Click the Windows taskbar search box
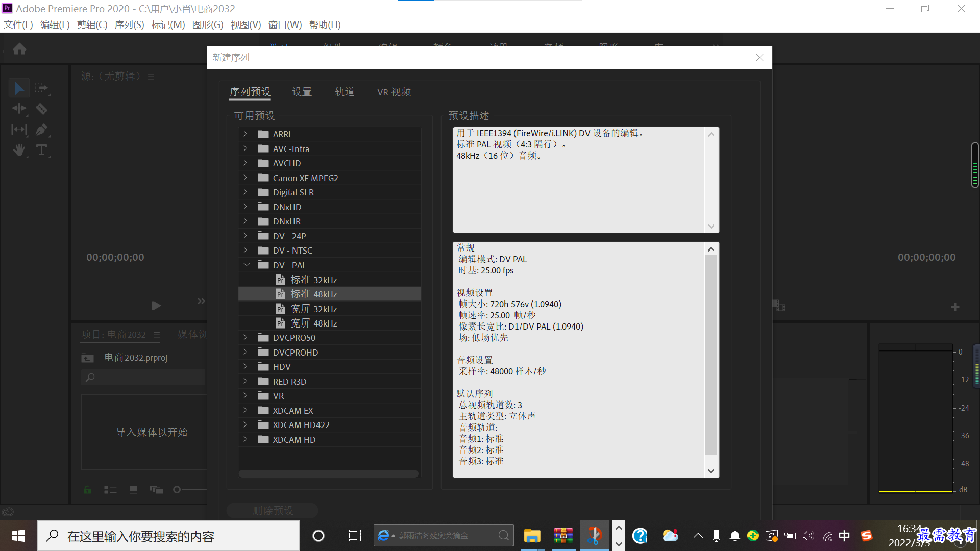This screenshot has height=551, width=980. pos(168,536)
